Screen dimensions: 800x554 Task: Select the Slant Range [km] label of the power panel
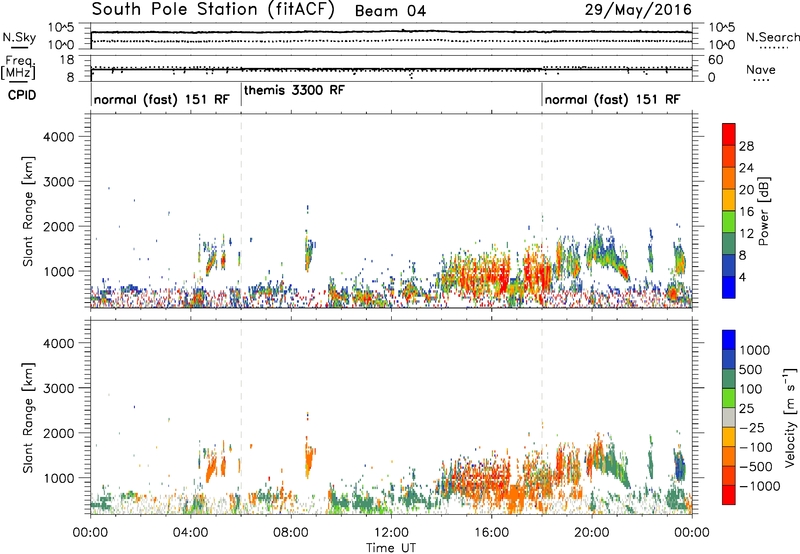pos(28,211)
